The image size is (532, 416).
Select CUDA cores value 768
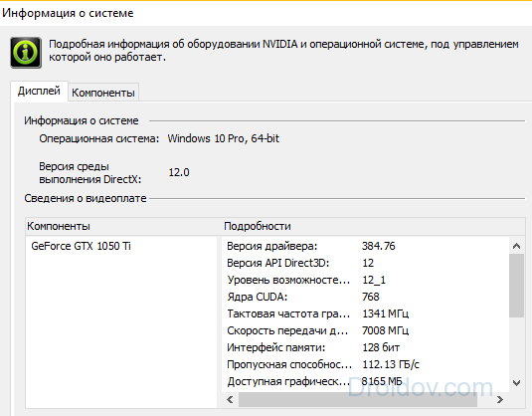[x=371, y=297]
